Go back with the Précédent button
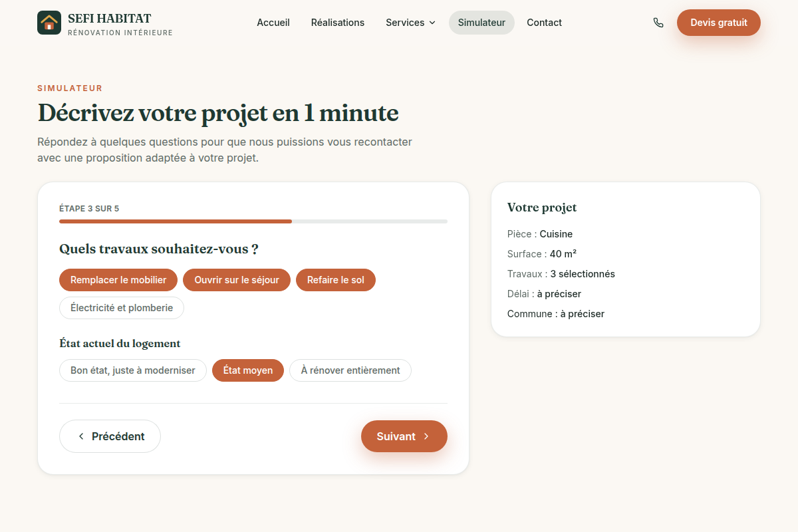The height and width of the screenshot is (532, 798). (x=110, y=436)
